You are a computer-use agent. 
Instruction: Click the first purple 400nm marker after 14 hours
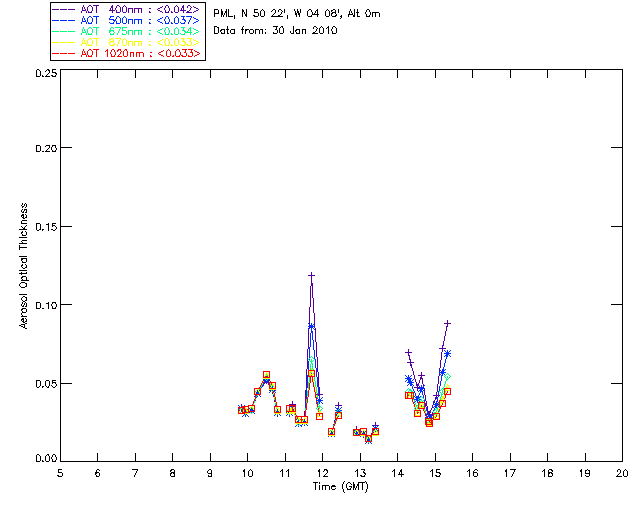[x=408, y=352]
